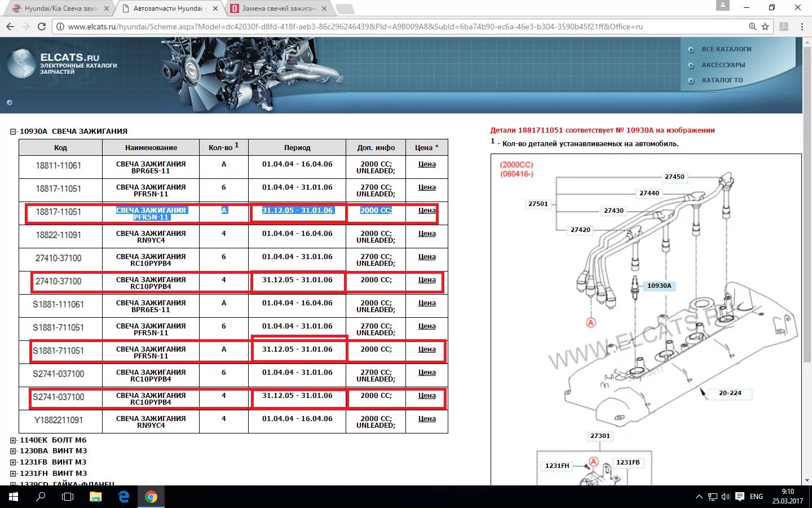This screenshot has height=508, width=812.
Task: Click the browser back arrow
Action: [10, 27]
